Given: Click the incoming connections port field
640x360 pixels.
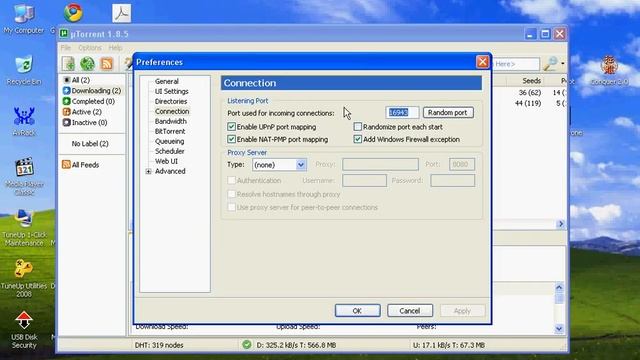Looking at the screenshot, I should pos(402,112).
